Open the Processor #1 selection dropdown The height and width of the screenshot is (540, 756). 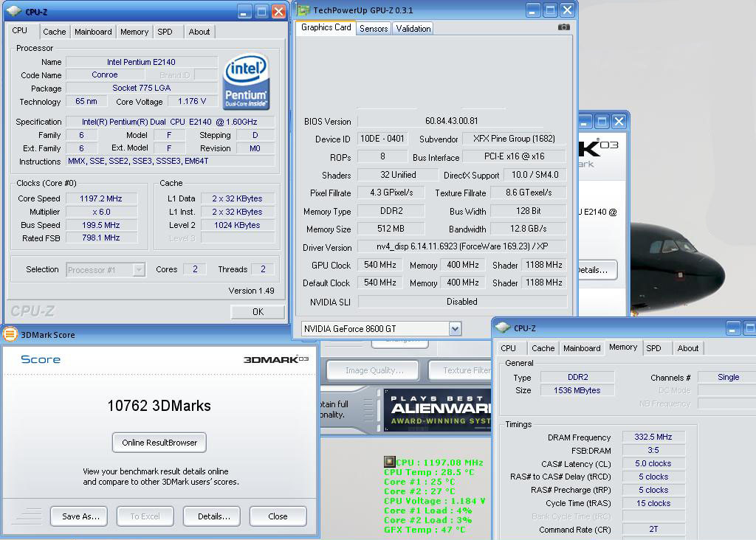(139, 270)
